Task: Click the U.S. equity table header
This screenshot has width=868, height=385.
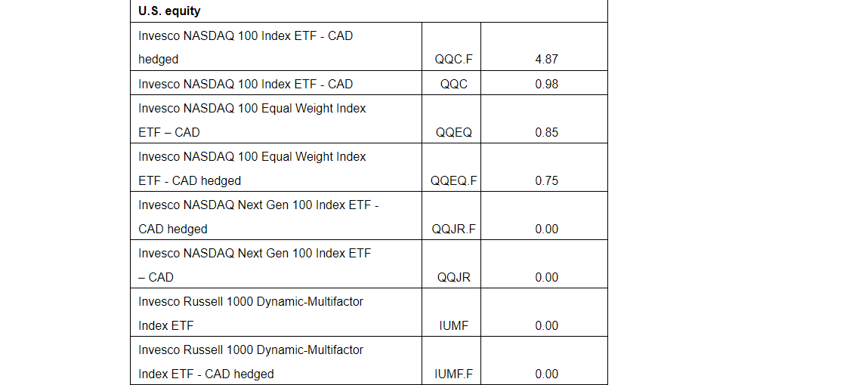Action: point(169,11)
